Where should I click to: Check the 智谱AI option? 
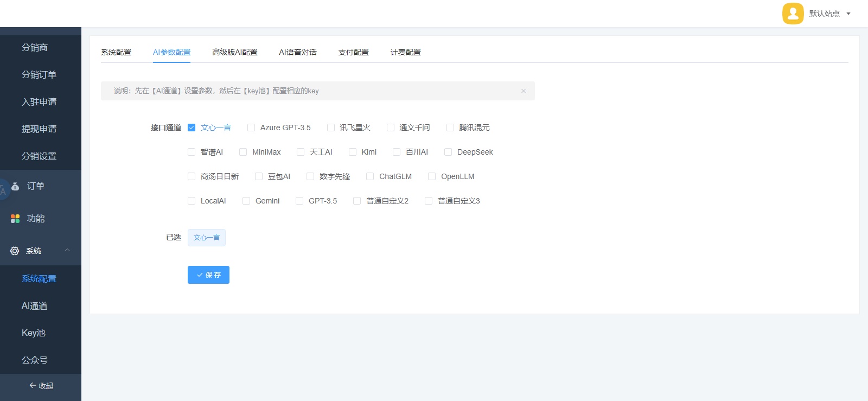pyautogui.click(x=192, y=152)
